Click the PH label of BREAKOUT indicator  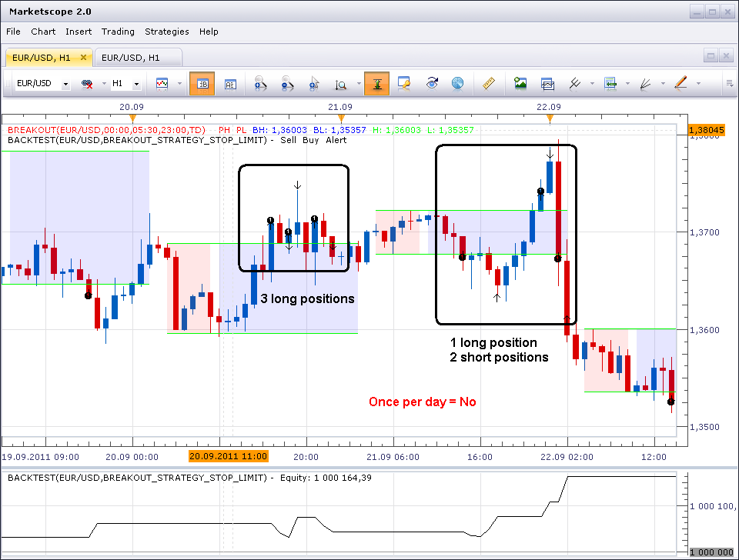[x=224, y=130]
